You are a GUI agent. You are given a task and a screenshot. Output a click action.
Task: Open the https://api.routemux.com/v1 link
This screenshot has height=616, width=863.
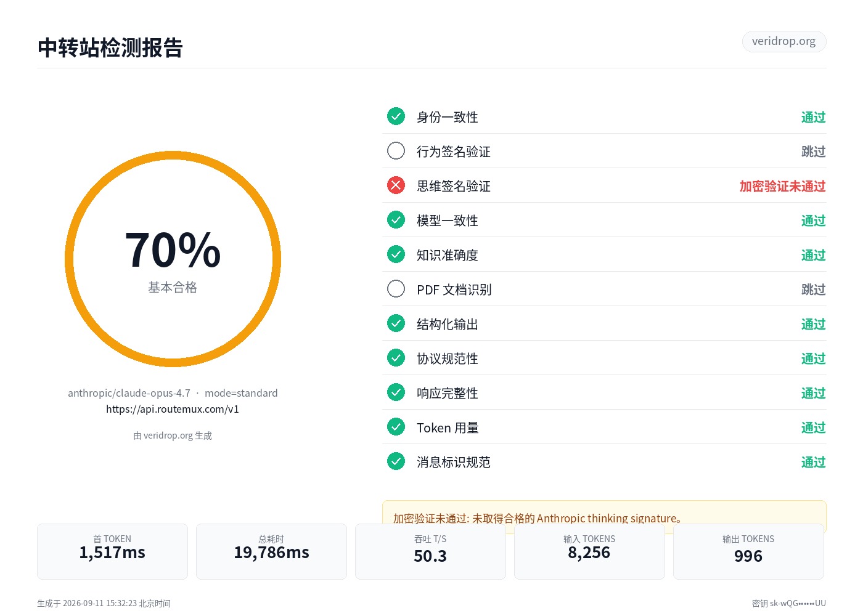click(x=173, y=409)
